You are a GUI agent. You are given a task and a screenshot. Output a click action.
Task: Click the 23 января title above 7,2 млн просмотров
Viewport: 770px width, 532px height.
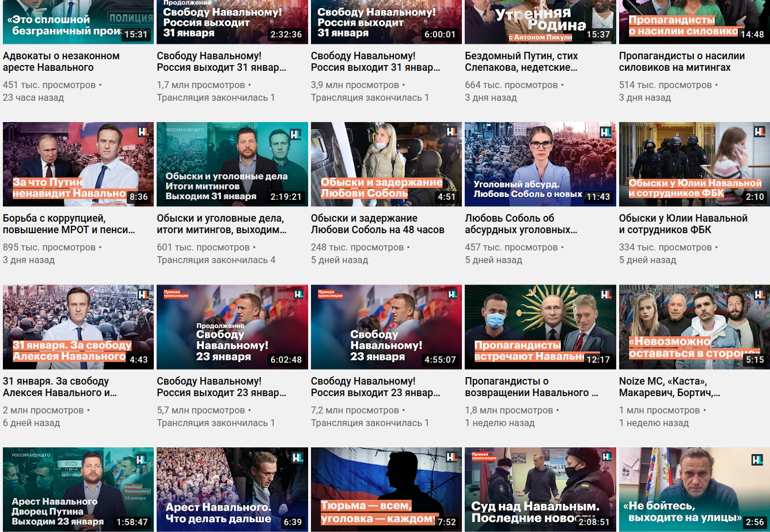375,387
